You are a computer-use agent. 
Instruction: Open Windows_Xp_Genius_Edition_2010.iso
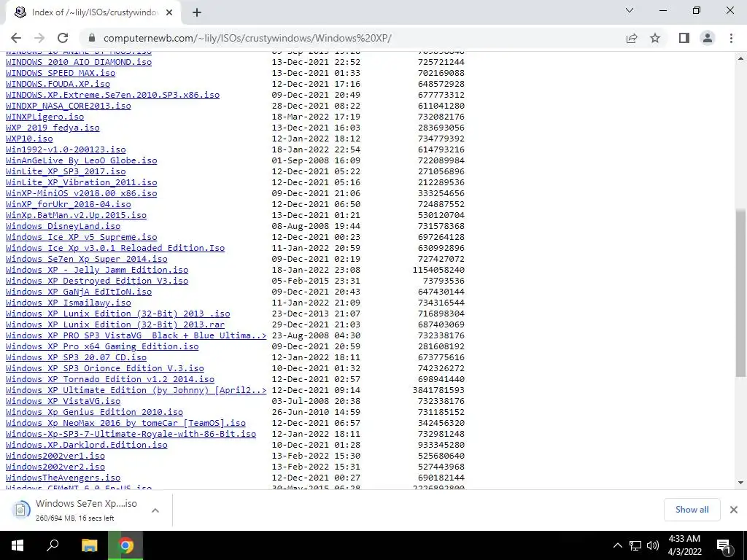pos(94,413)
